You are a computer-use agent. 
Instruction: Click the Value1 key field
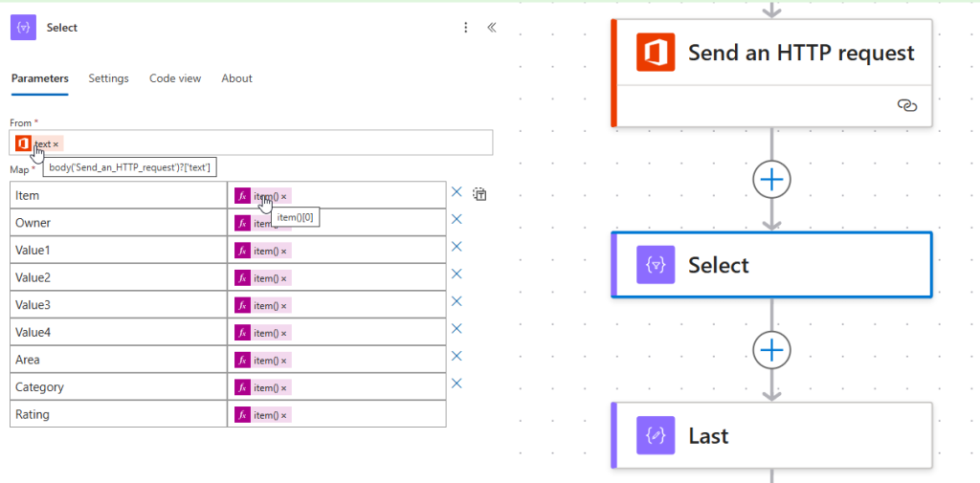tap(119, 250)
